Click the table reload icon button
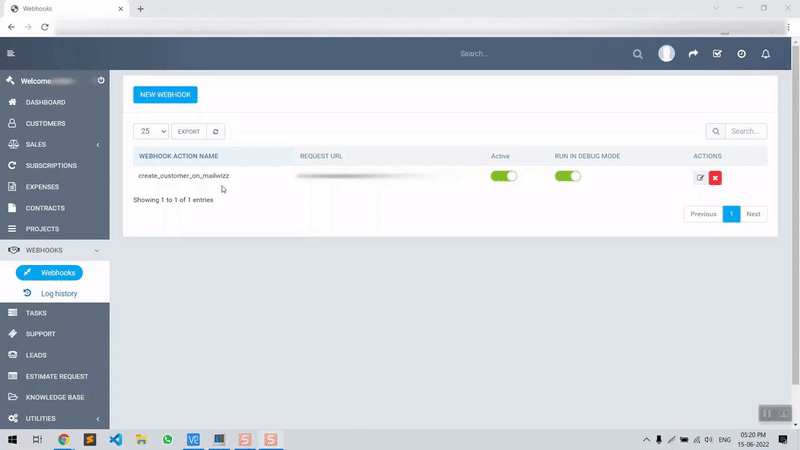Viewport: 800px width, 450px height. [216, 131]
